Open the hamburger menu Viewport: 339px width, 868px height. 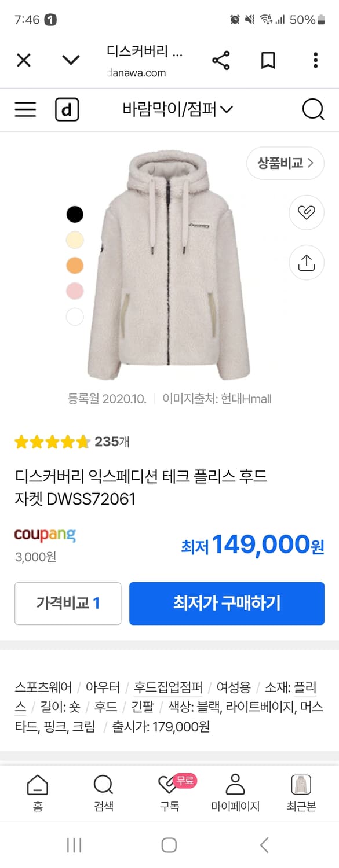point(24,109)
